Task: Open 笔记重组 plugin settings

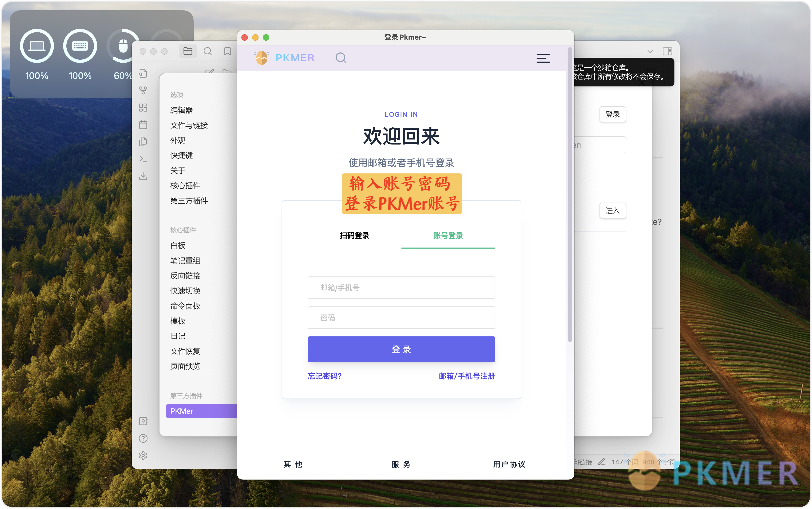Action: [185, 261]
